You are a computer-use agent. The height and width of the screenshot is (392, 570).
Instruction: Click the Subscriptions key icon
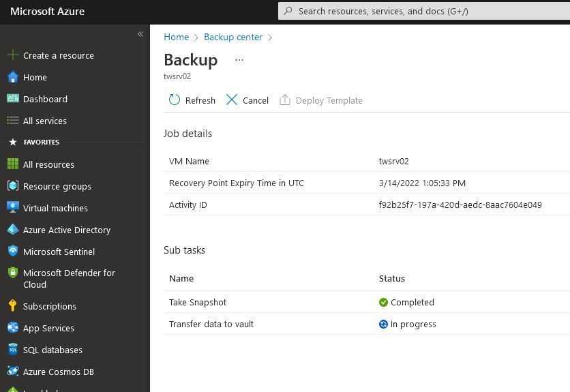[x=13, y=305]
